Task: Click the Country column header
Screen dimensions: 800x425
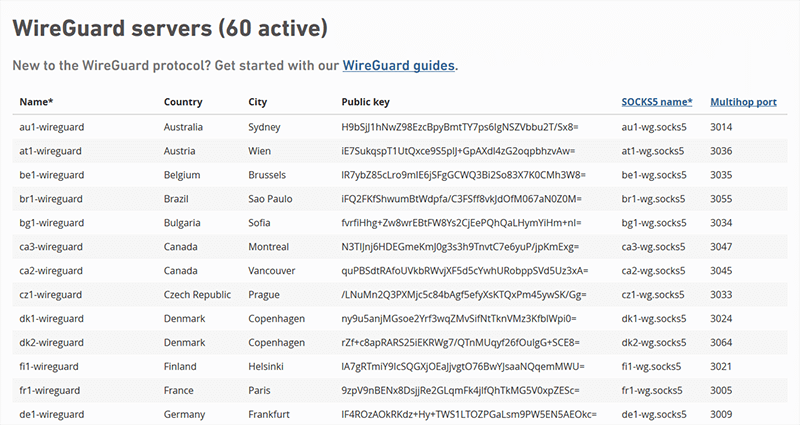Action: pos(183,102)
